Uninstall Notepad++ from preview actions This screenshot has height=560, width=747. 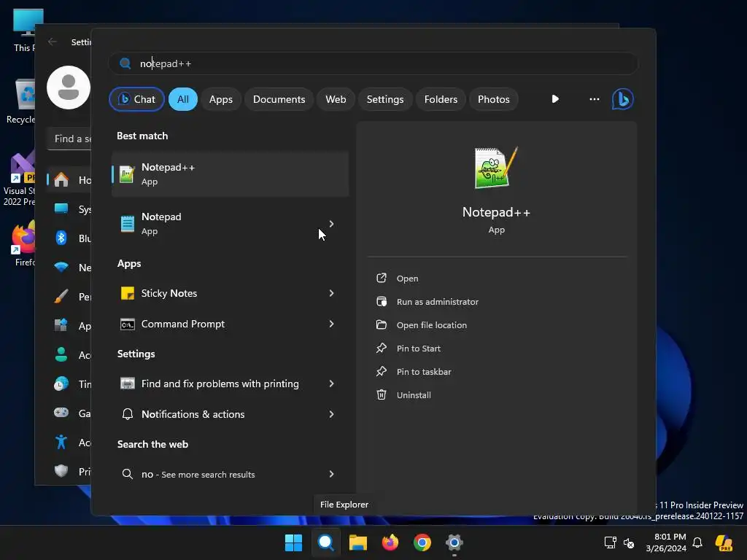pos(414,395)
